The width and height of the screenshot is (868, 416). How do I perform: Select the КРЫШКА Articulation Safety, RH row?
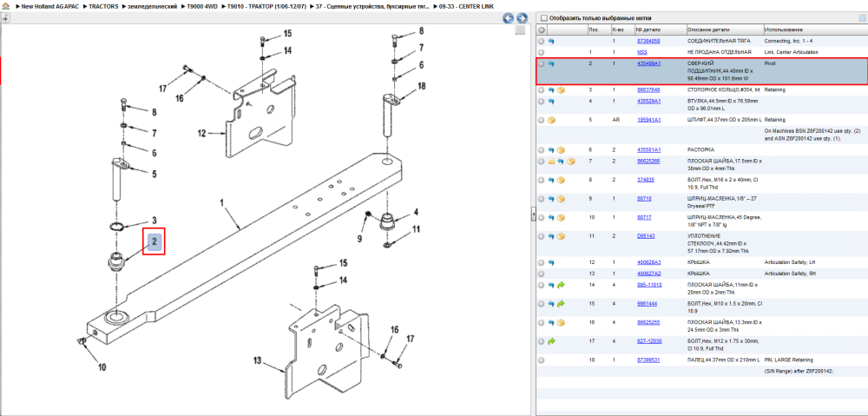(x=701, y=274)
